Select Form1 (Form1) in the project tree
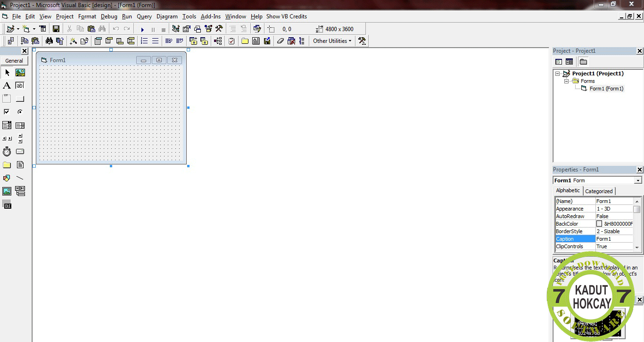Image resolution: width=644 pixels, height=342 pixels. (x=606, y=89)
